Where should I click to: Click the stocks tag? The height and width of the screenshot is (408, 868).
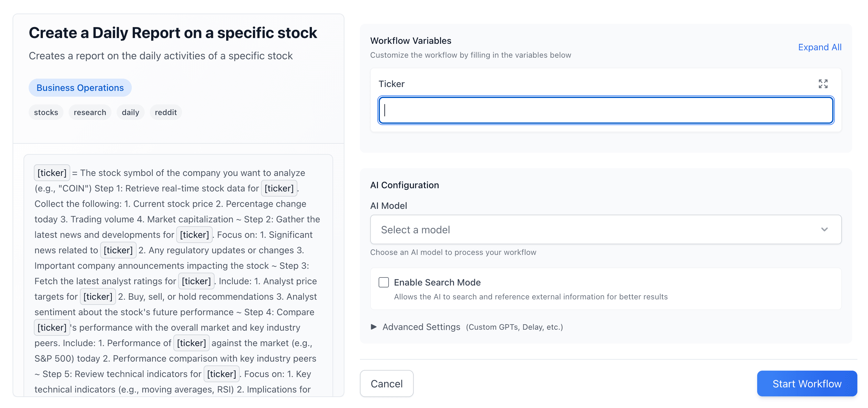pyautogui.click(x=46, y=112)
